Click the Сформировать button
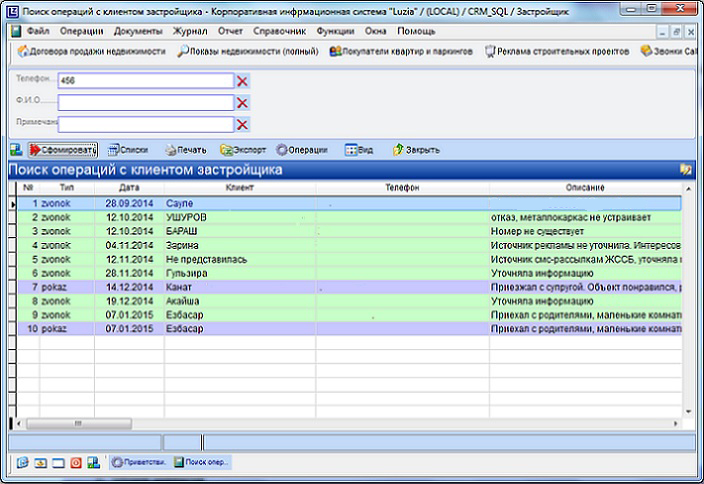This screenshot has width=704, height=484. click(x=63, y=150)
